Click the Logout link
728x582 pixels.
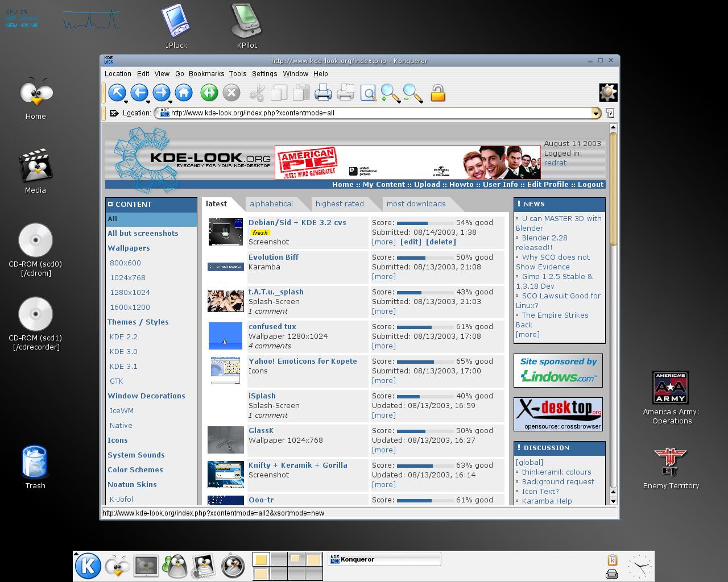pos(591,185)
